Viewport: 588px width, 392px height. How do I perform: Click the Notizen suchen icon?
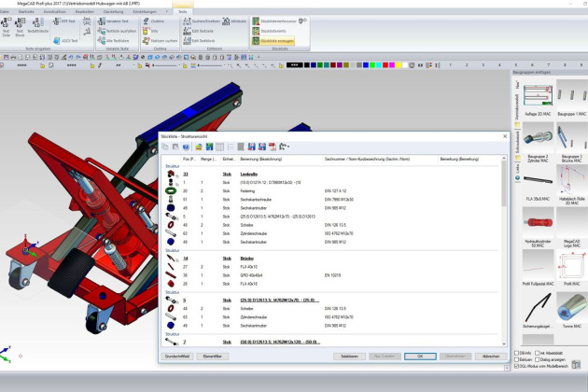(161, 41)
